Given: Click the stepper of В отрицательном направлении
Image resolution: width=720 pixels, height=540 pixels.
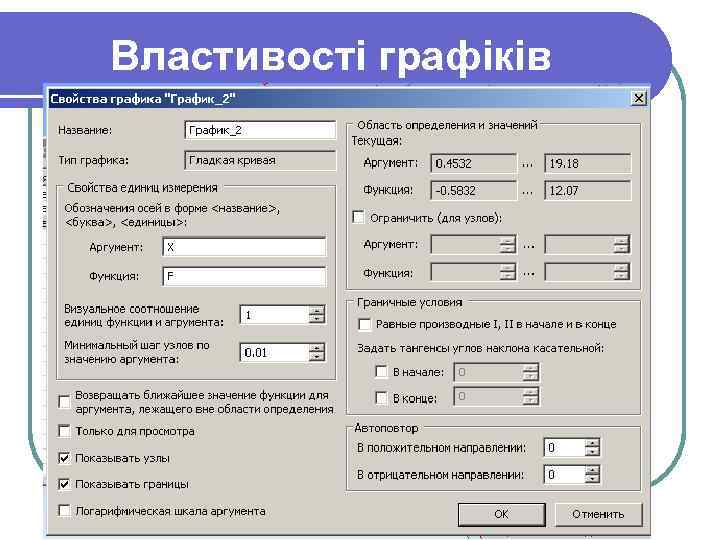Looking at the screenshot, I should (593, 474).
